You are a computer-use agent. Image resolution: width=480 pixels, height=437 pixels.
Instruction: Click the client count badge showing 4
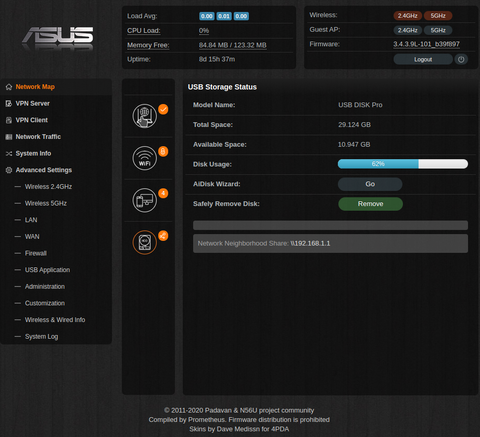point(163,193)
